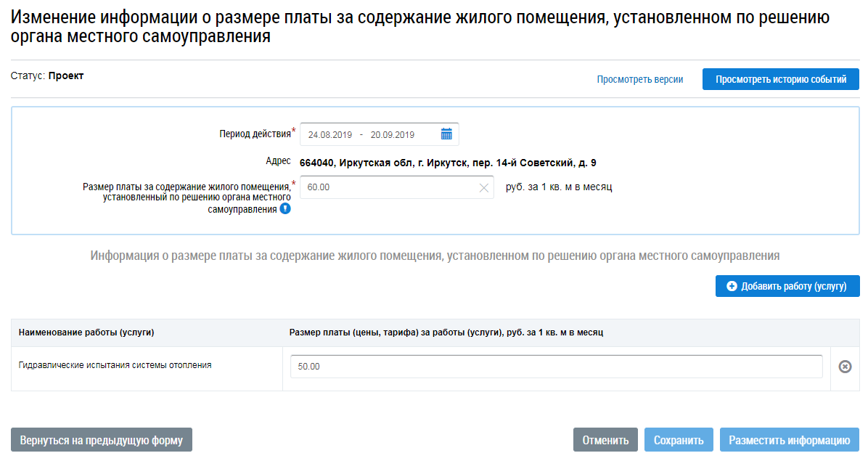This screenshot has height=461, width=868.
Task: Select the start date 24.08.2019
Action: 330,134
